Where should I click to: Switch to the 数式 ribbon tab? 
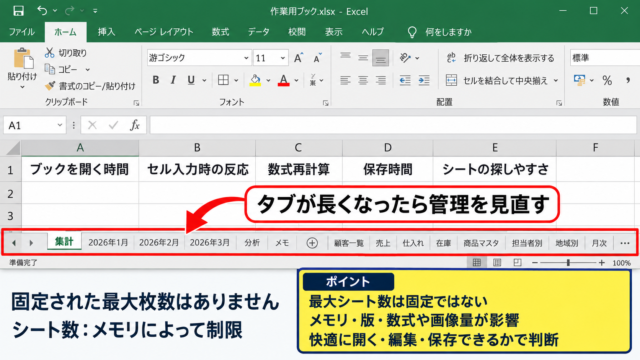point(220,32)
